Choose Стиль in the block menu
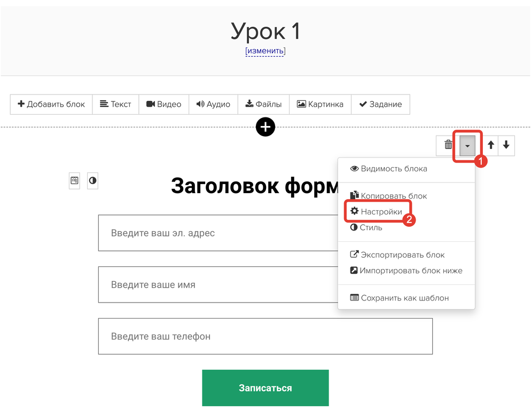This screenshot has height=420, width=531. point(366,227)
